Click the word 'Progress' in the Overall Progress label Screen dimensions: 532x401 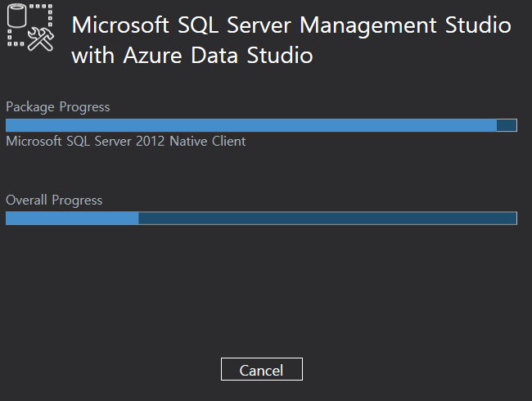pos(77,200)
